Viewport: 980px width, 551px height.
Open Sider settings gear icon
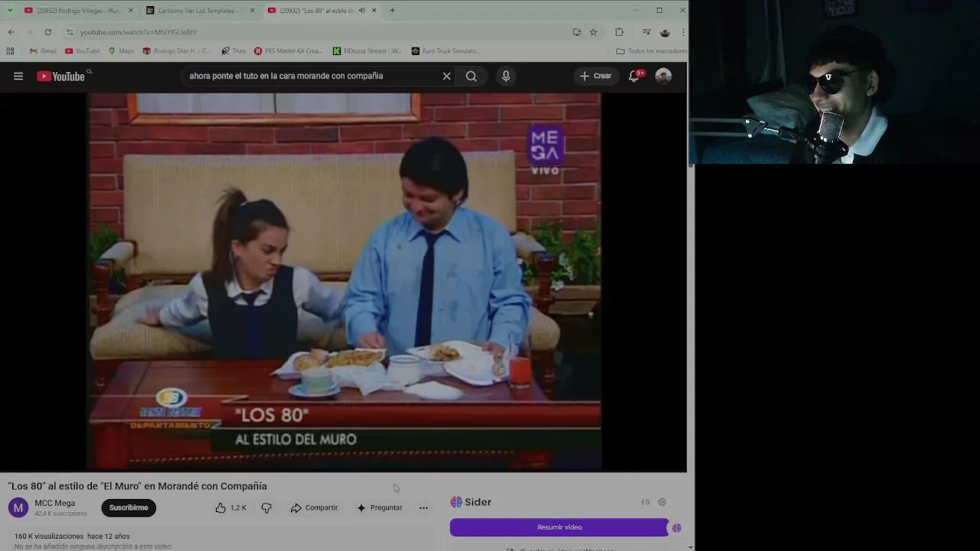point(662,502)
